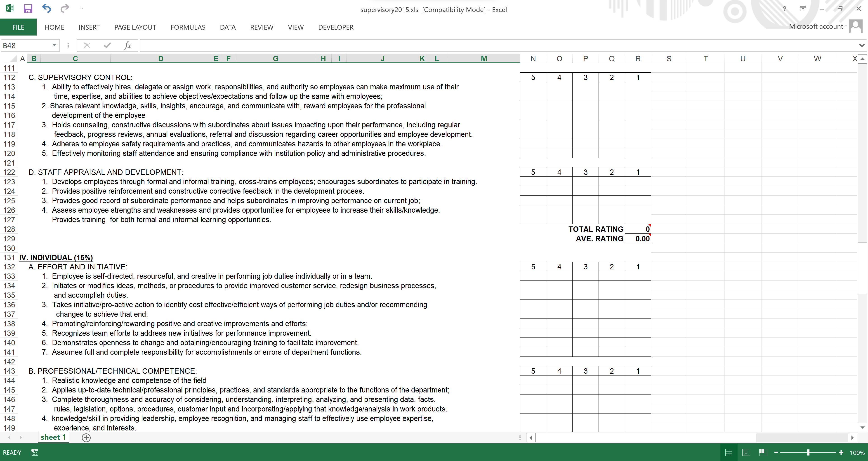
Task: Open the PAGE LAYOUT ribbon tab
Action: coord(135,27)
